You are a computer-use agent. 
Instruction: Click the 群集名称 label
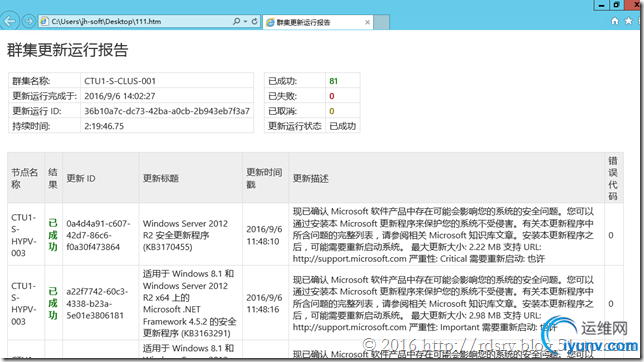coord(31,81)
